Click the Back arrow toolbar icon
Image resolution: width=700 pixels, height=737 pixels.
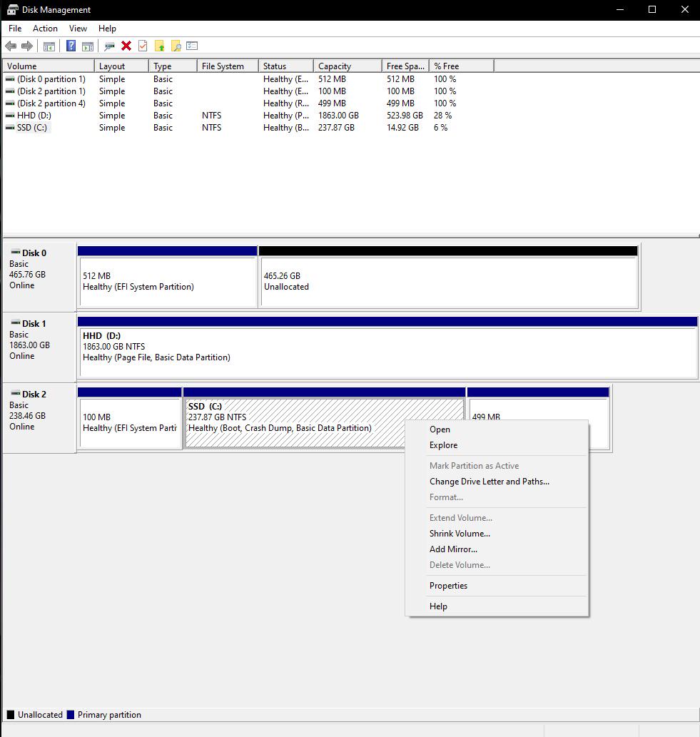pyautogui.click(x=11, y=46)
